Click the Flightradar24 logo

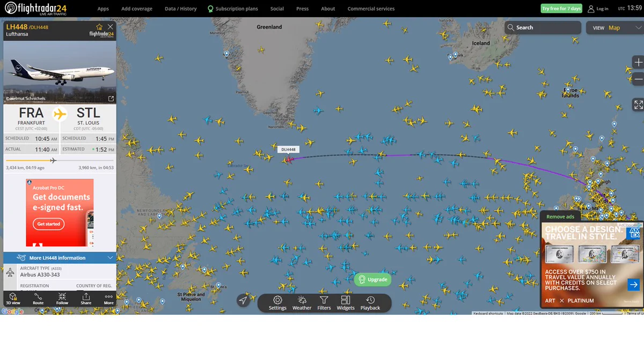[35, 9]
